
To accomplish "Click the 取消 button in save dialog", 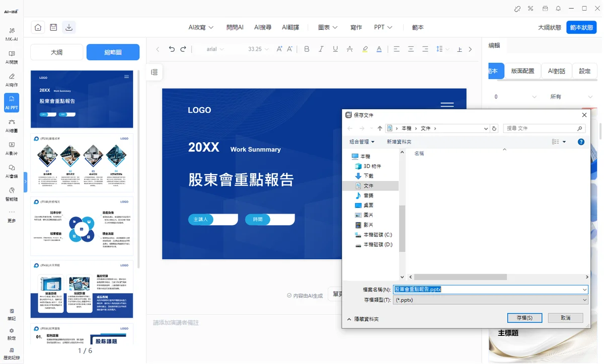I will [566, 318].
